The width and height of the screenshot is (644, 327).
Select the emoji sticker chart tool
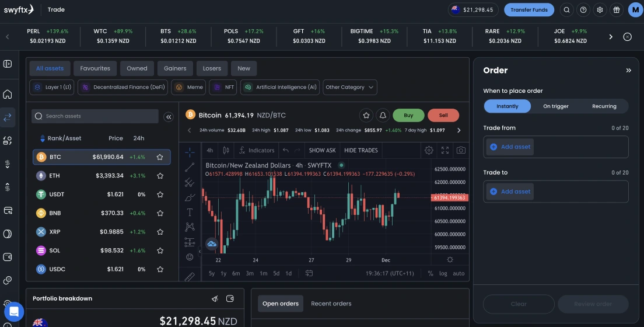(x=190, y=257)
